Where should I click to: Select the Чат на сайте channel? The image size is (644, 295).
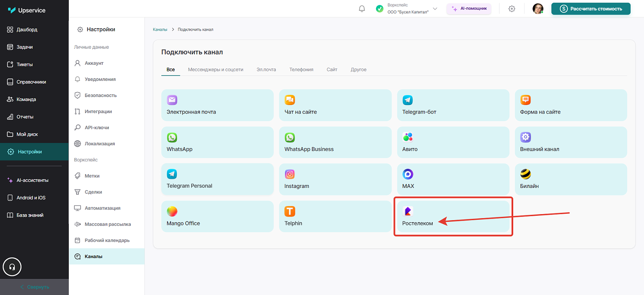(x=335, y=105)
